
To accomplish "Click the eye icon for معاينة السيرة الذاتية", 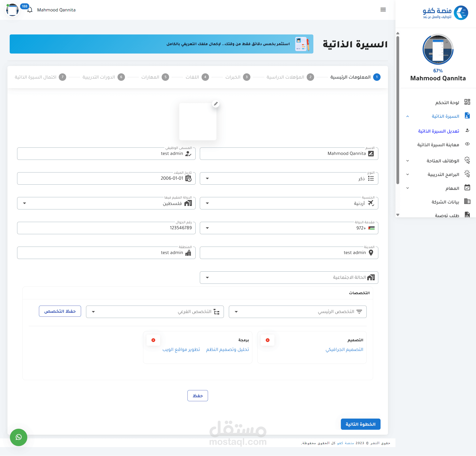I will [467, 144].
